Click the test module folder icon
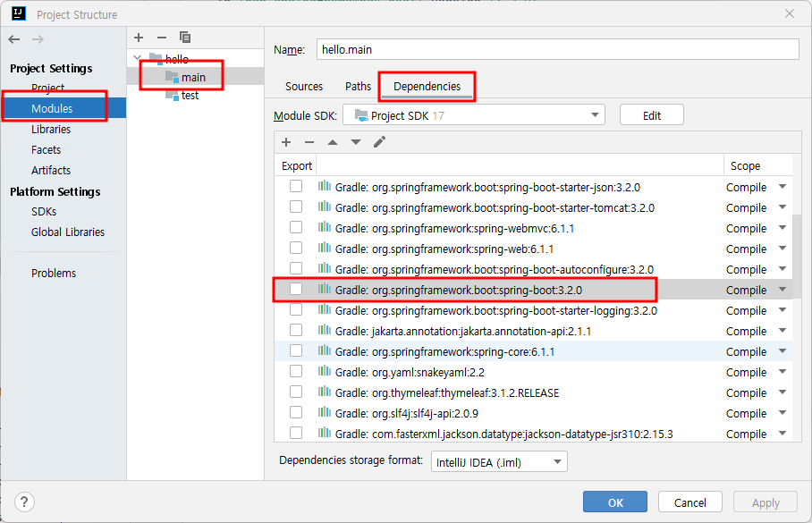812x523 pixels. point(173,95)
